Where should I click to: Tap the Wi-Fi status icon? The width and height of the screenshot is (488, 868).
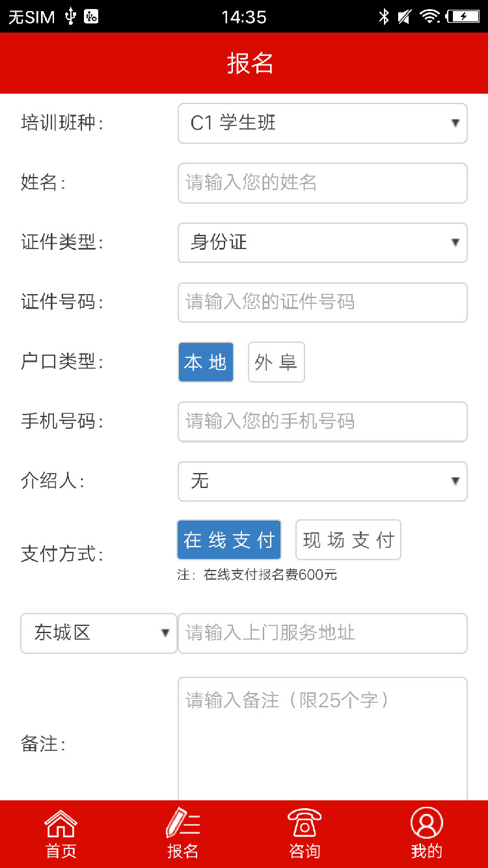point(429,17)
